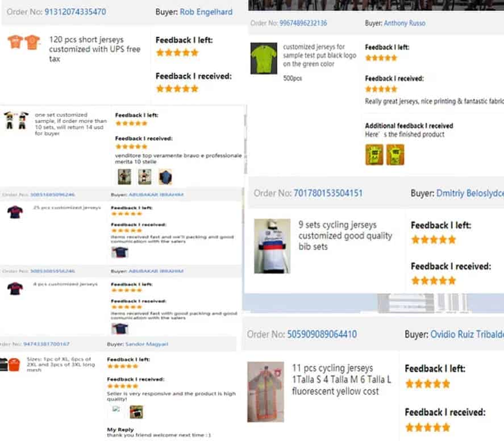Open first yellow finished product feedback photo
The image size is (504, 441).
pos(374,155)
